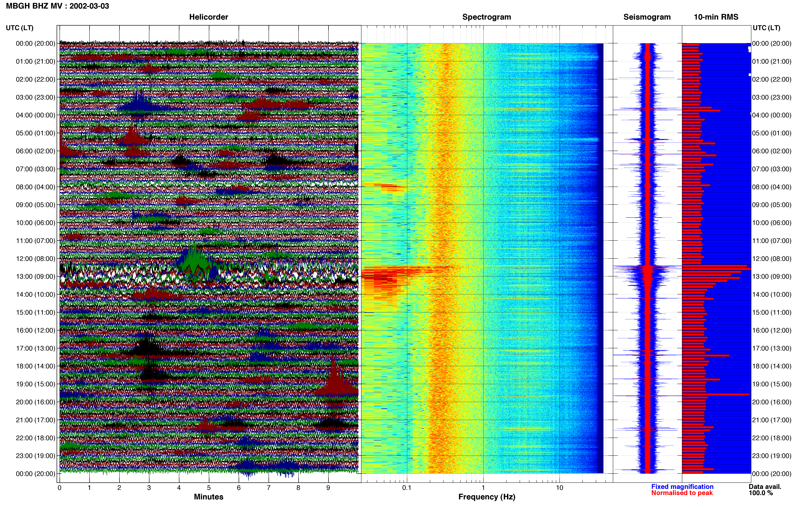Click the left '13:00 (09:00)' time label

36,277
